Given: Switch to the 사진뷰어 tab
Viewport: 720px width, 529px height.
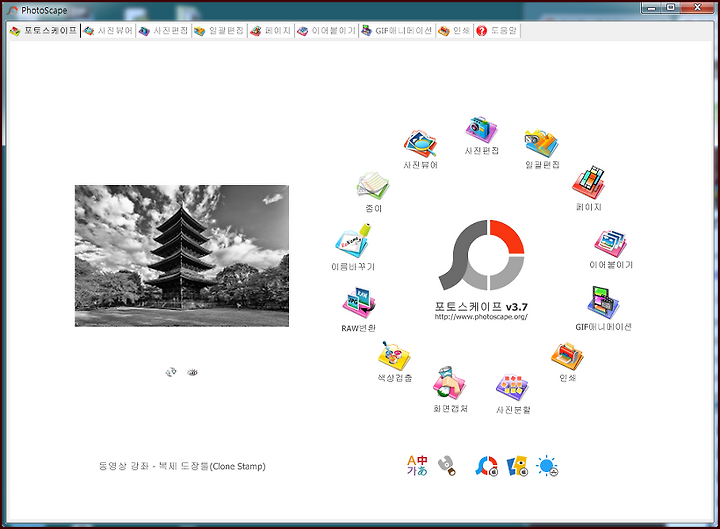Looking at the screenshot, I should click(x=108, y=31).
